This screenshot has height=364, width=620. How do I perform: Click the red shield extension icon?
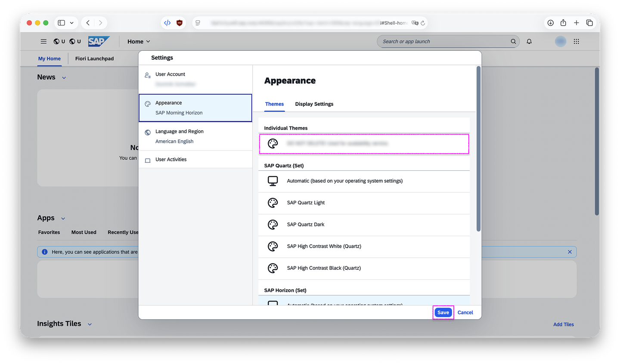[x=180, y=23]
